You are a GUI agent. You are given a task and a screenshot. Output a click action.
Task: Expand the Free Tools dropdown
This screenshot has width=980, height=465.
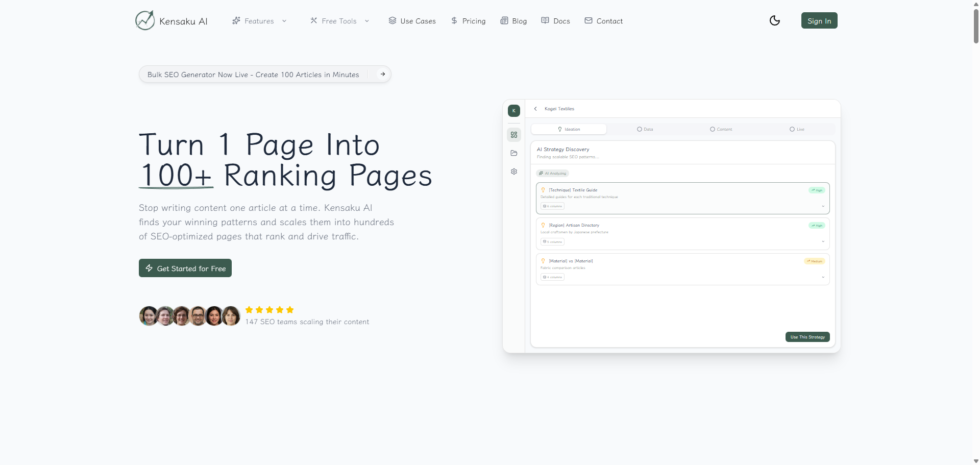click(x=339, y=21)
